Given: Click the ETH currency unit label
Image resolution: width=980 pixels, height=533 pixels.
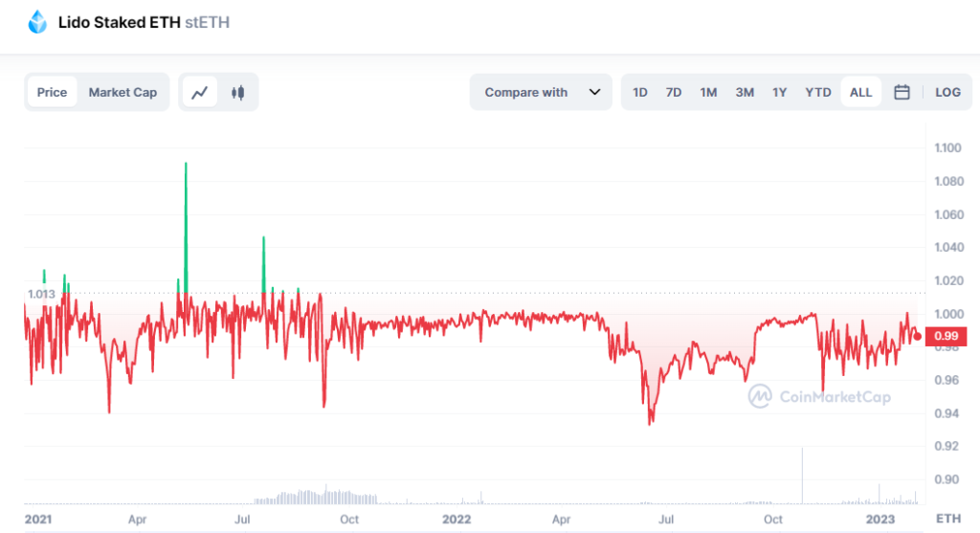Looking at the screenshot, I should [947, 519].
